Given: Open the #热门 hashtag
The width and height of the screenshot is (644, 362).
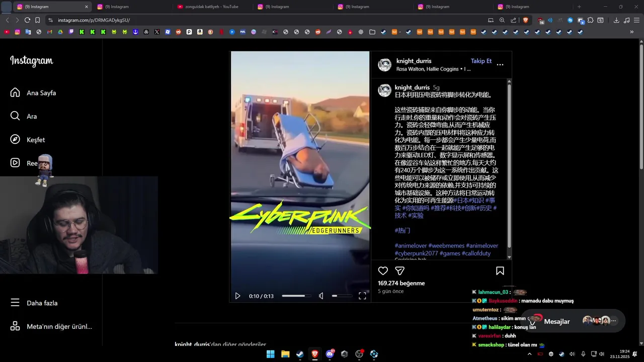Looking at the screenshot, I should pyautogui.click(x=403, y=231).
